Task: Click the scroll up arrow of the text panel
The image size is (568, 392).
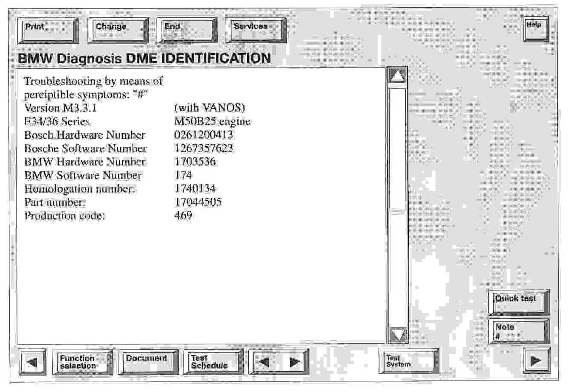Action: [x=398, y=77]
